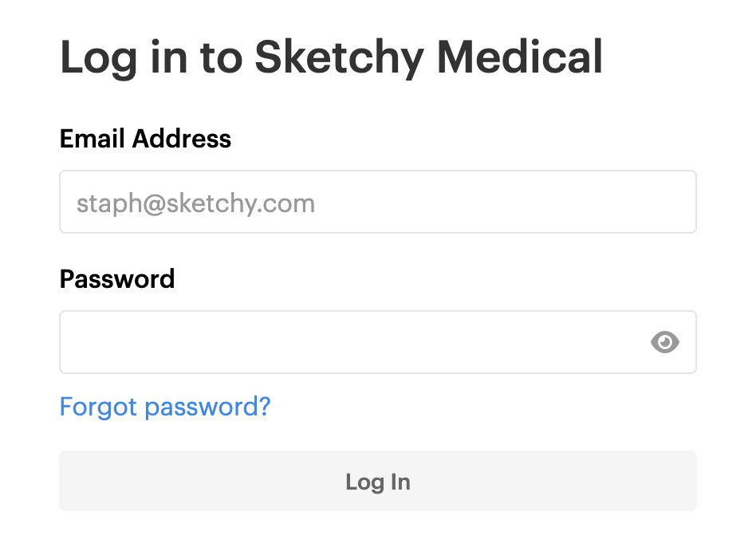Click the staph@sketchy.com placeholder text
The width and height of the screenshot is (756, 547).
click(195, 203)
